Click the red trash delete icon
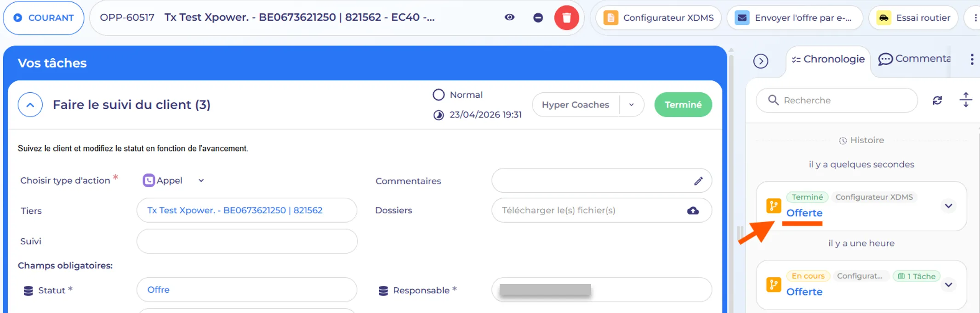980x313 pixels. coord(566,18)
